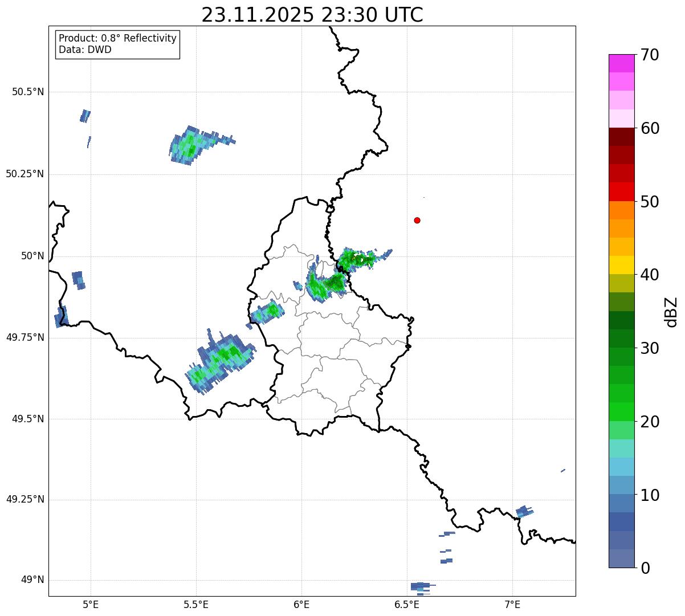Pick the dark maroon band below 60 dBZ
This screenshot has width=685, height=616.
[x=621, y=137]
